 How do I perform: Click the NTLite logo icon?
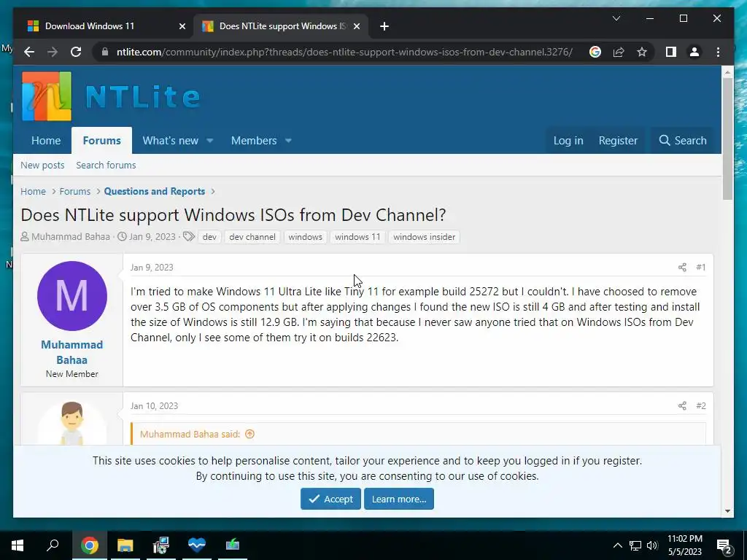tap(47, 96)
